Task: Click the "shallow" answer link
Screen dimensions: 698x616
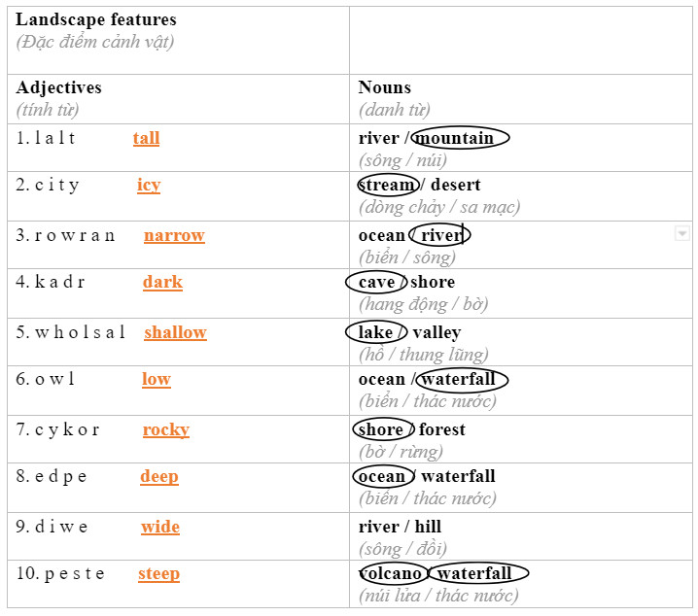Action: pyautogui.click(x=175, y=332)
